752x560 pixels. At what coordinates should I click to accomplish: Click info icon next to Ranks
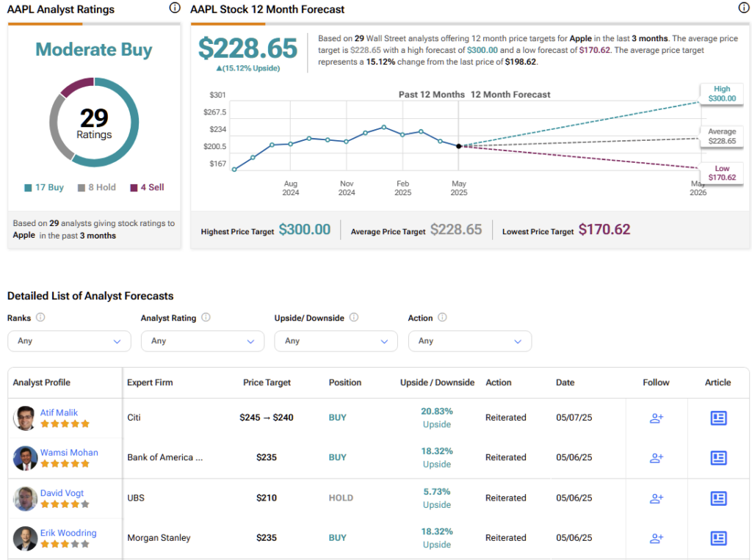[41, 317]
